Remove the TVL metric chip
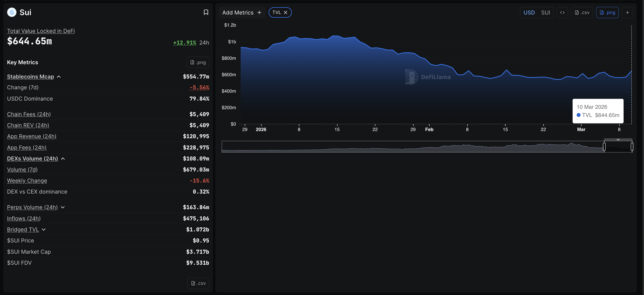 coord(285,13)
